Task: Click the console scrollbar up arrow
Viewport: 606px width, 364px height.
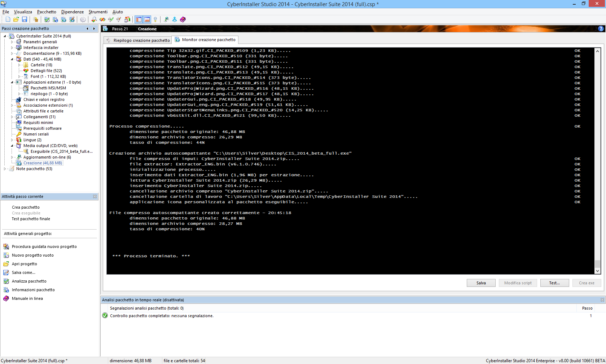Action: click(x=597, y=51)
